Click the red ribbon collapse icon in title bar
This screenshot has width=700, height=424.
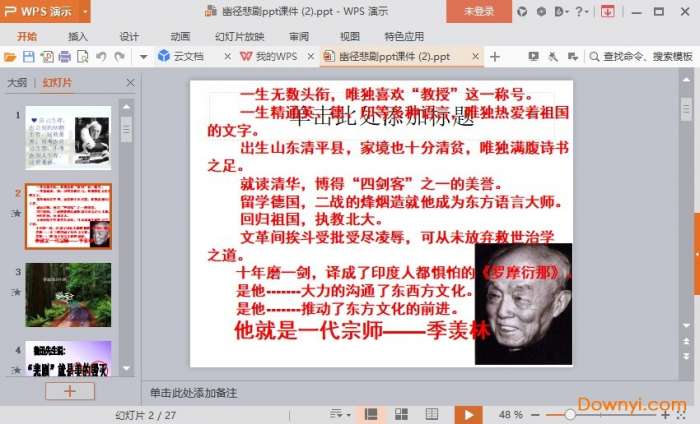click(607, 12)
